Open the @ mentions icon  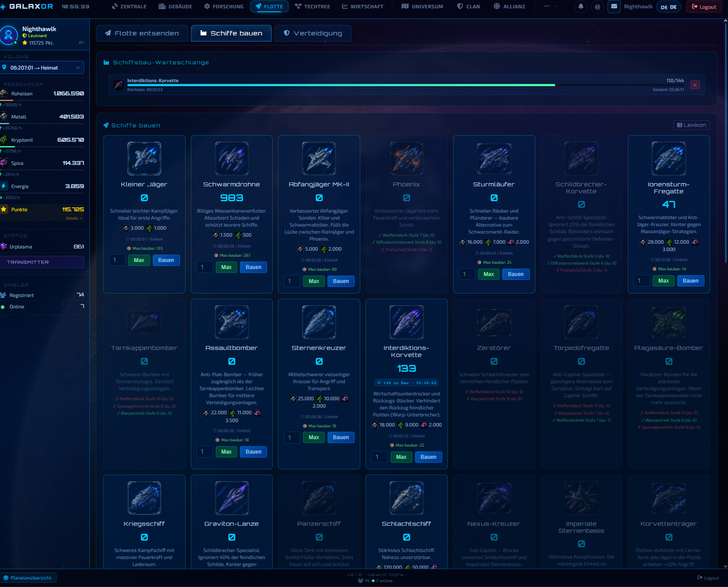[x=597, y=7]
